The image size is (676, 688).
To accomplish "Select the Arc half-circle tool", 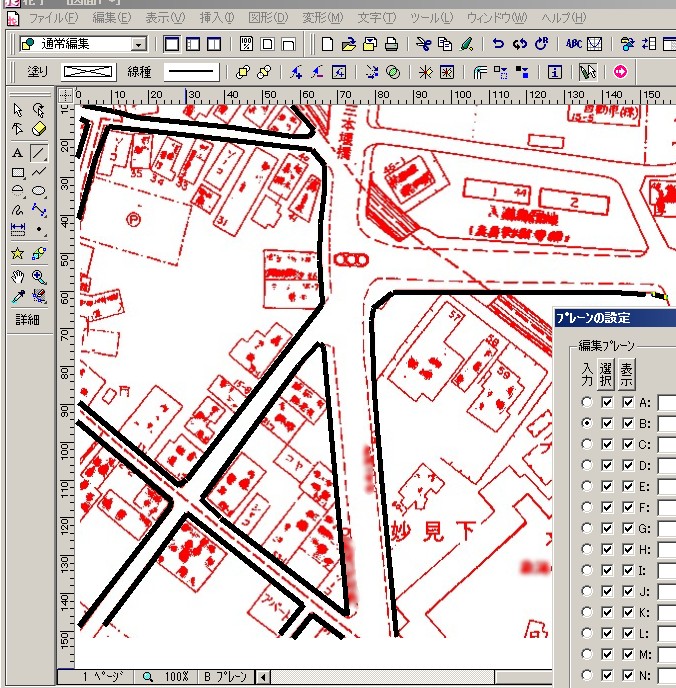I will 18,191.
